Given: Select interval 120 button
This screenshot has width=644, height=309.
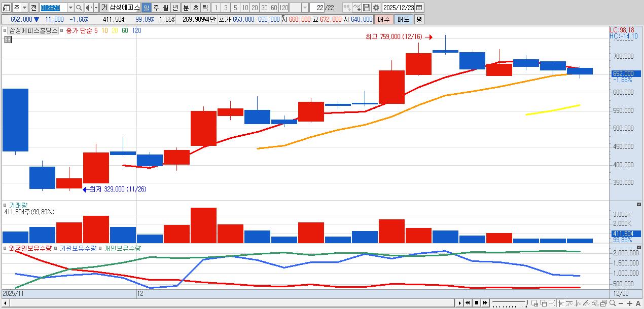Looking at the screenshot, I should 282,8.
